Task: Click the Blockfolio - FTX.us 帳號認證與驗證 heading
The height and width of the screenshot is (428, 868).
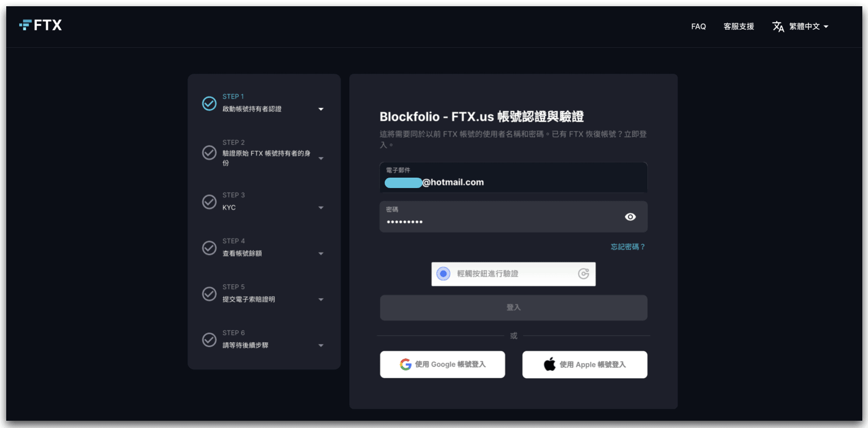Action: (482, 116)
